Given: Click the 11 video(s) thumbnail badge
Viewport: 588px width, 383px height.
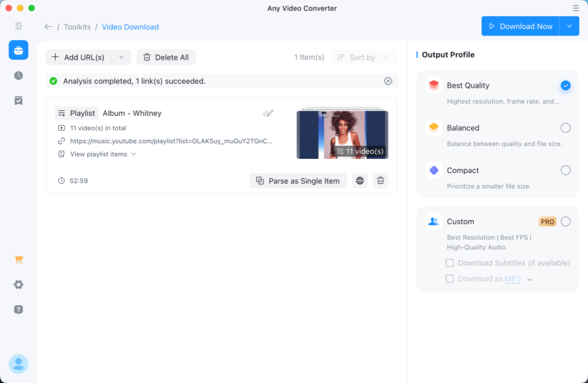Looking at the screenshot, I should click(360, 151).
